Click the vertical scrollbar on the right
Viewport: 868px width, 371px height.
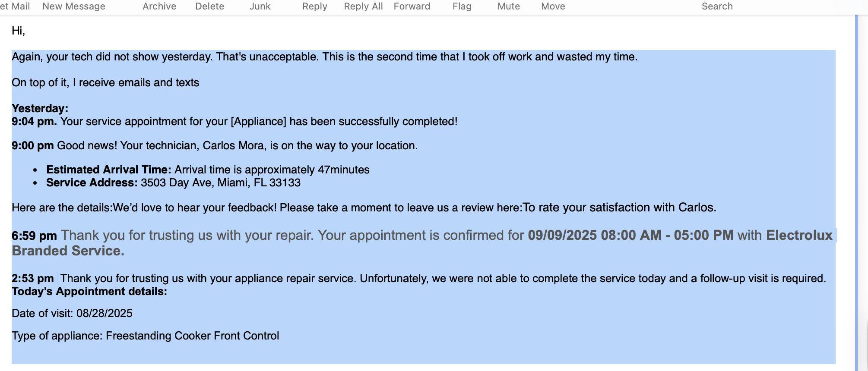tap(857, 173)
